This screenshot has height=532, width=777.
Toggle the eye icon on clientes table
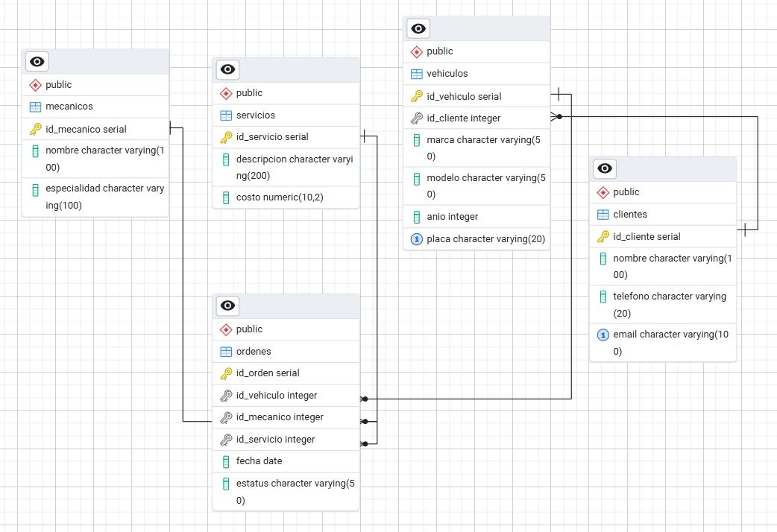pyautogui.click(x=605, y=169)
